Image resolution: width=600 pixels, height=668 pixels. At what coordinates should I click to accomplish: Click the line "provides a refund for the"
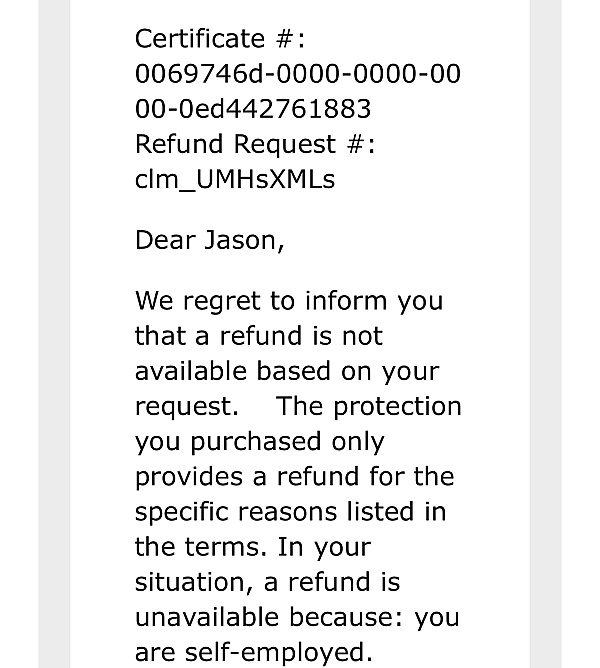tap(294, 477)
